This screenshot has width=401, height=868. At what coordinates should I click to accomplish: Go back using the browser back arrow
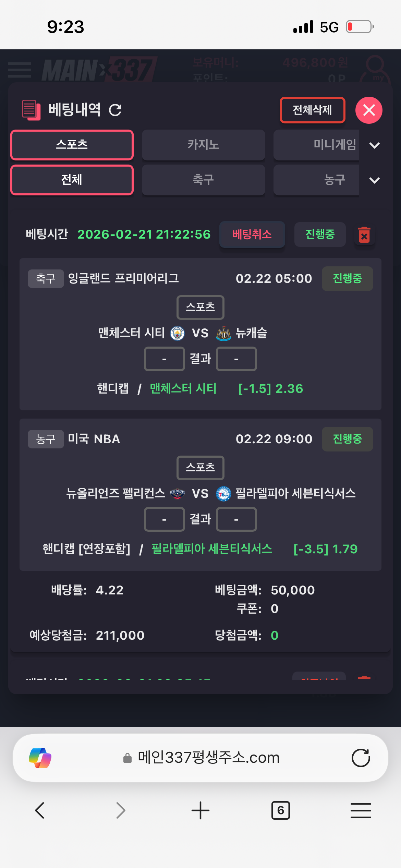pos(40,810)
